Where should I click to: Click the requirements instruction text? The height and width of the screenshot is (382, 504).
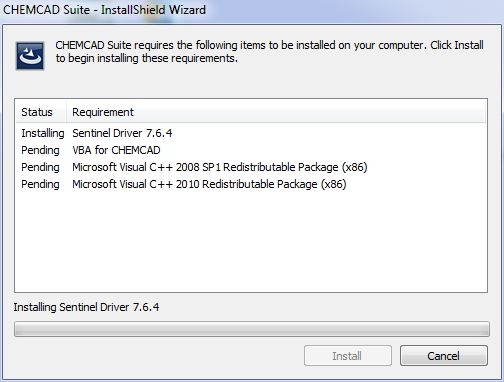coord(269,51)
